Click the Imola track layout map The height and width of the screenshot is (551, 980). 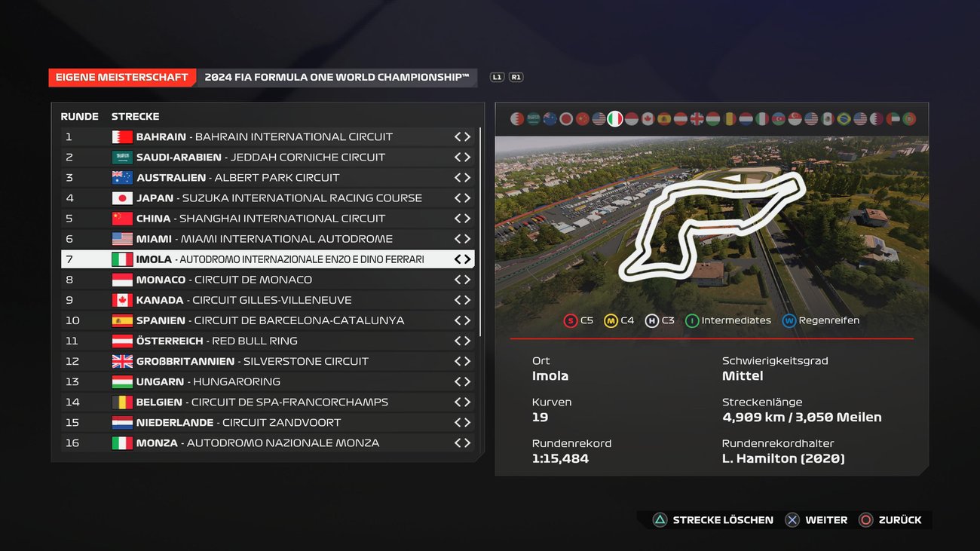712,228
